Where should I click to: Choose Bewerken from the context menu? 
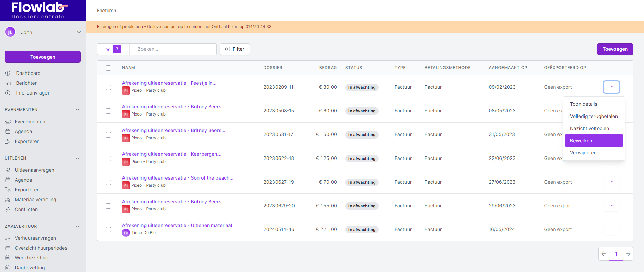tap(593, 141)
